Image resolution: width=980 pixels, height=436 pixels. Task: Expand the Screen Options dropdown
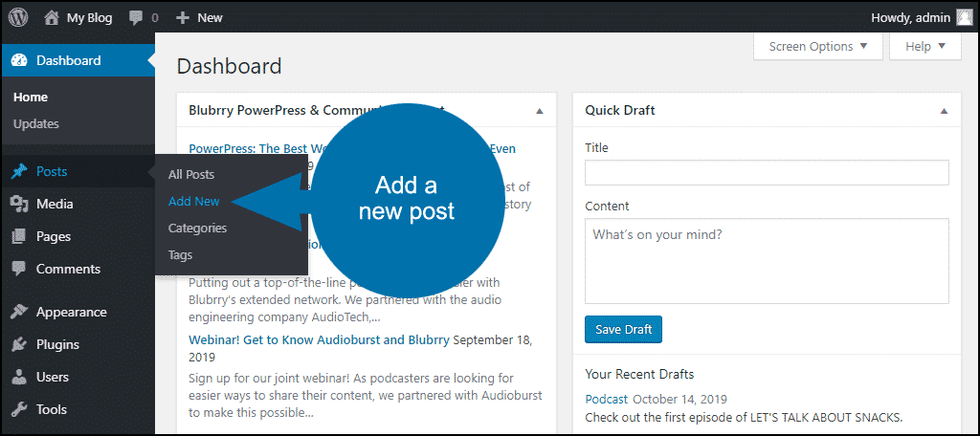tap(817, 46)
